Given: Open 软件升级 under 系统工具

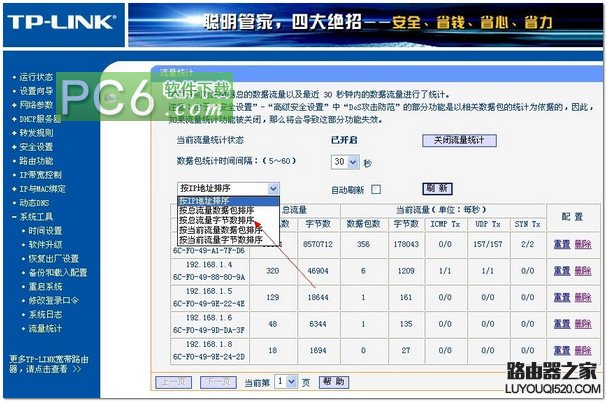Looking at the screenshot, I should tap(45, 244).
